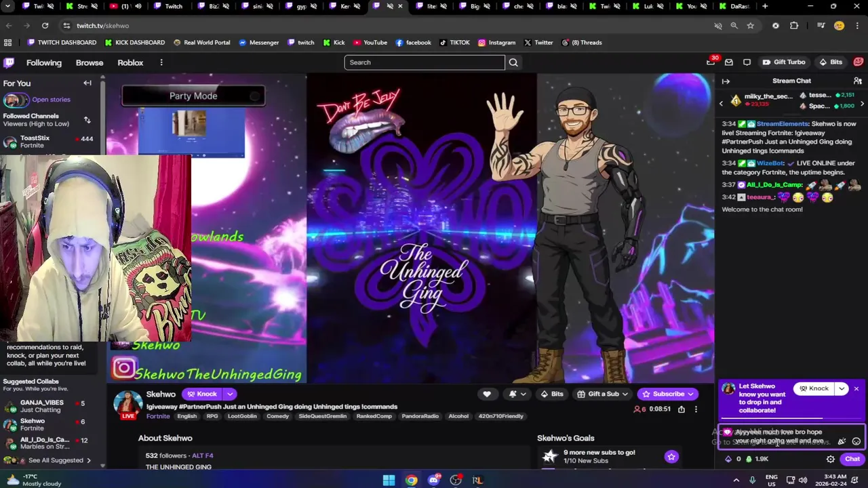This screenshot has width=868, height=488.
Task: Open the Fortnite category link under title
Action: tap(158, 416)
